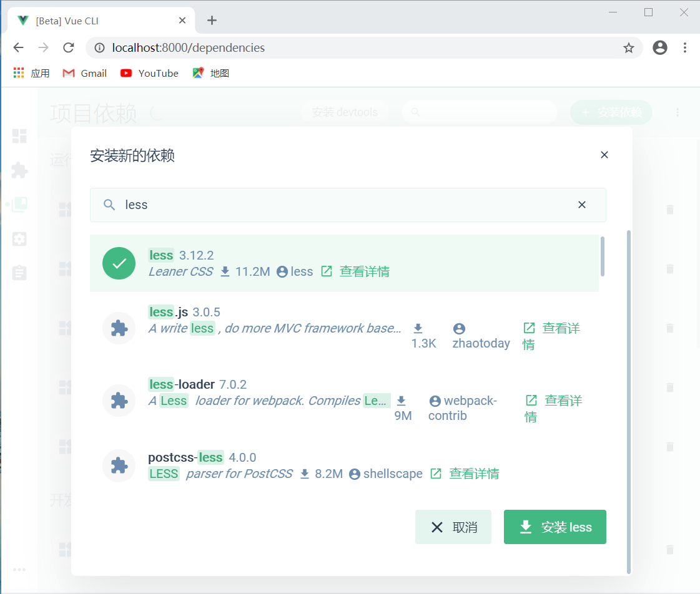Image resolution: width=700 pixels, height=594 pixels.
Task: Open the Maps bookmark
Action: [x=210, y=73]
